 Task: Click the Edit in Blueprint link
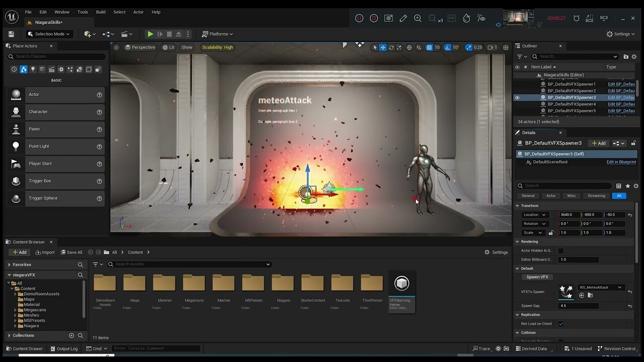[x=621, y=162]
